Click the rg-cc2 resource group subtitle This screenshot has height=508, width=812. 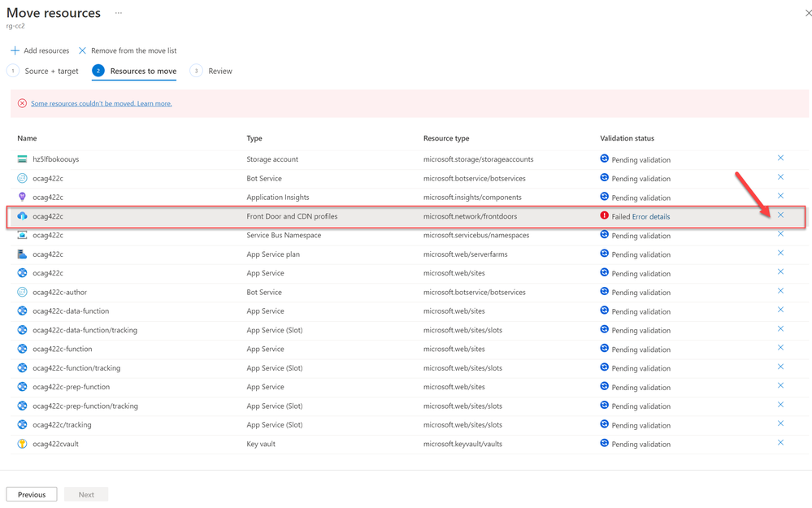pos(15,26)
